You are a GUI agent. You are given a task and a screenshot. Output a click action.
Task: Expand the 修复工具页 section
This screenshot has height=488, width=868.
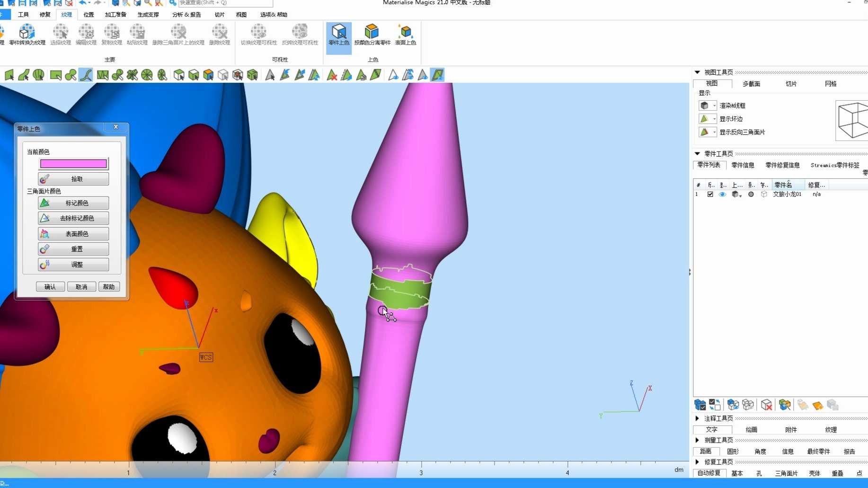point(697,462)
